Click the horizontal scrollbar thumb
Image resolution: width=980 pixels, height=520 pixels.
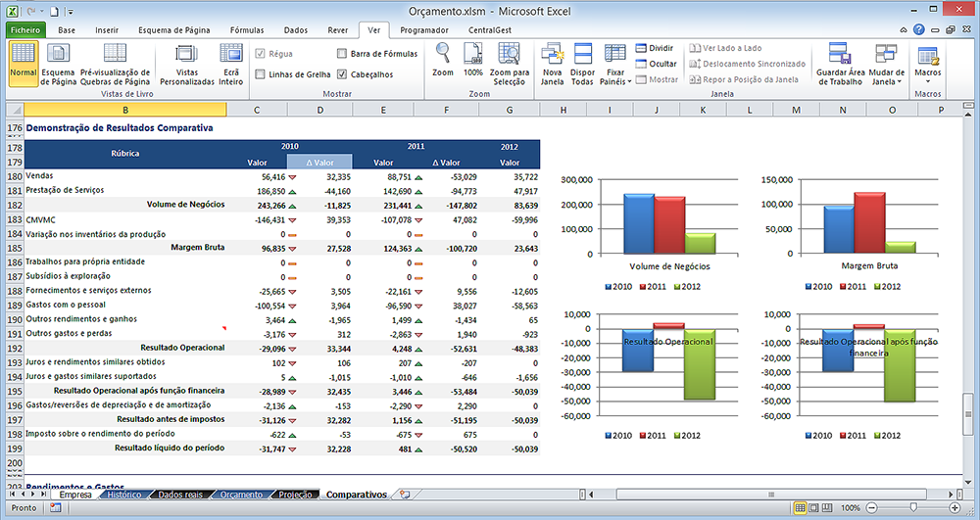(771, 495)
